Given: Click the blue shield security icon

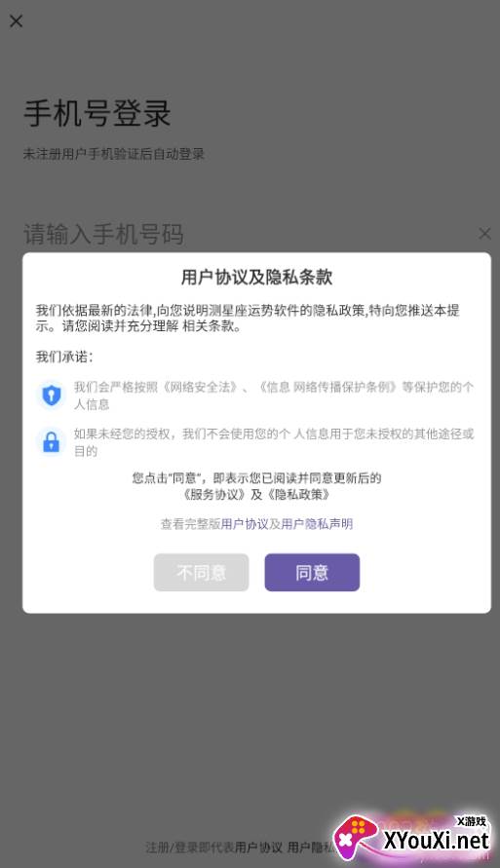Looking at the screenshot, I should tap(52, 396).
